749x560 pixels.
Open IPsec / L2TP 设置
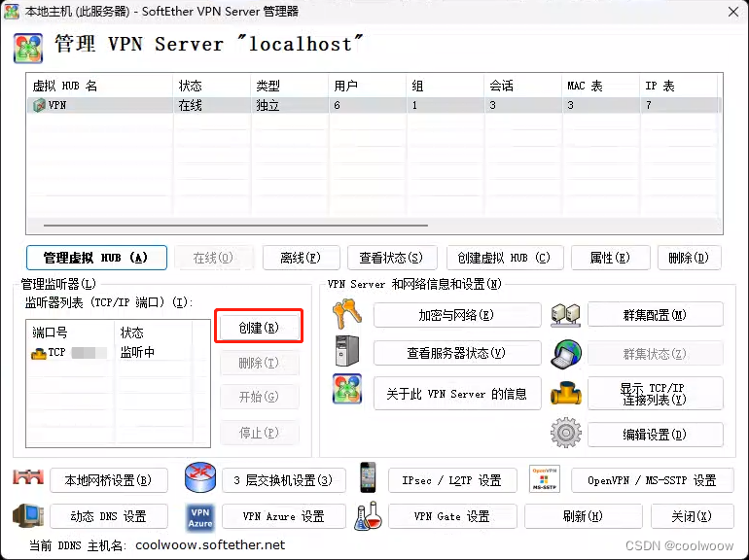pos(452,480)
